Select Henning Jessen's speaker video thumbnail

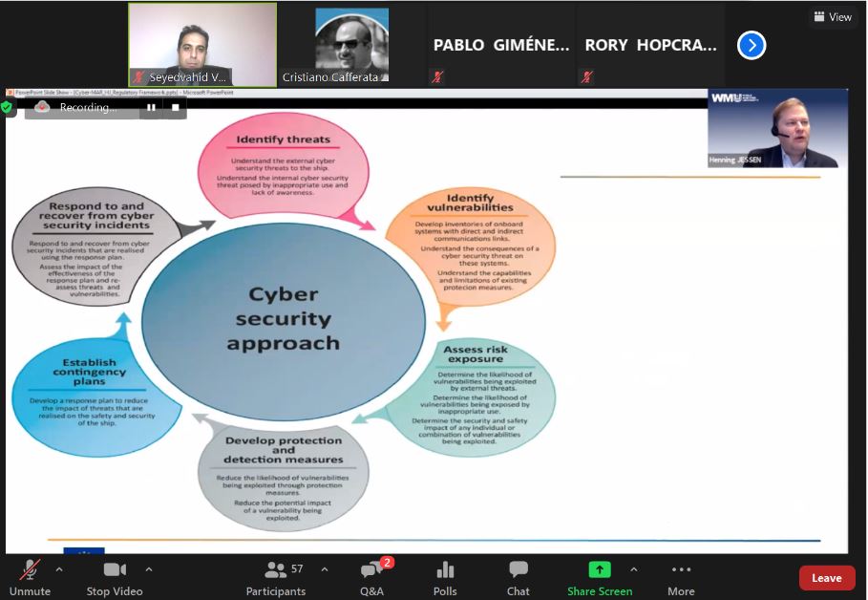777,129
